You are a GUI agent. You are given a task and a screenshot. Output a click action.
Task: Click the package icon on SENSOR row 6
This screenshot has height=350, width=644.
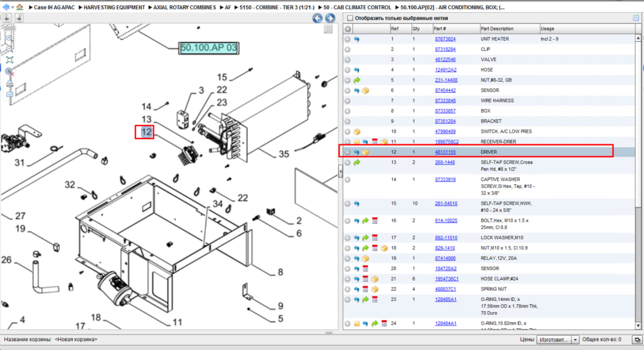coord(366,90)
